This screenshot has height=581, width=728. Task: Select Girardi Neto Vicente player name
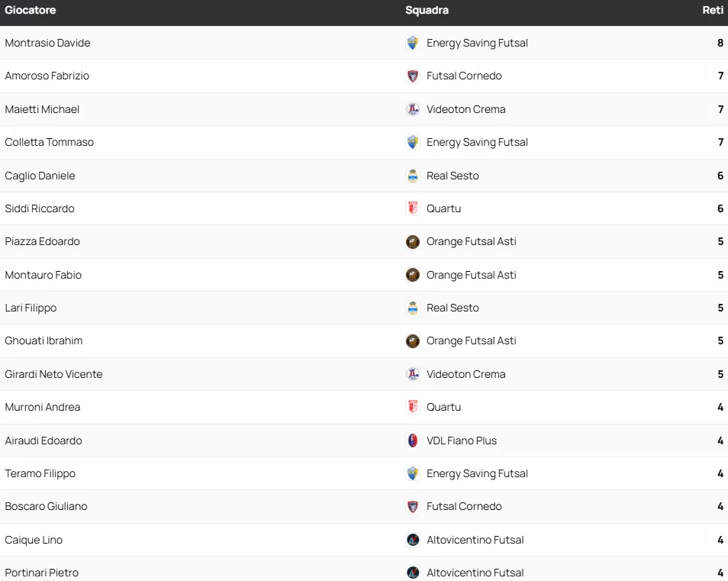(53, 374)
